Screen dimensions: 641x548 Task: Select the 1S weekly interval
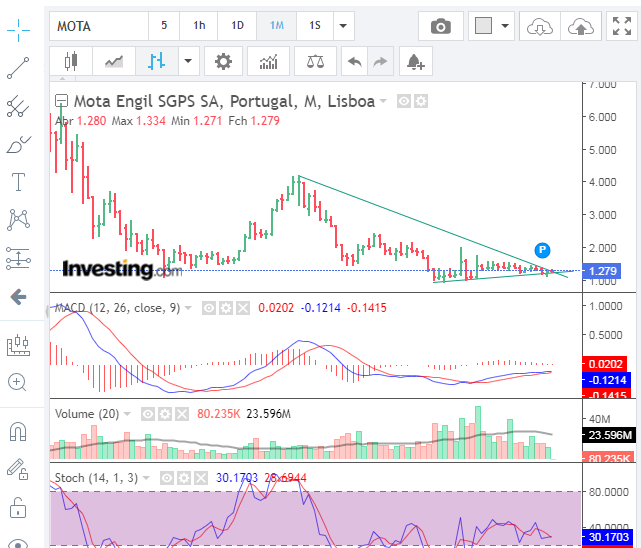(315, 26)
